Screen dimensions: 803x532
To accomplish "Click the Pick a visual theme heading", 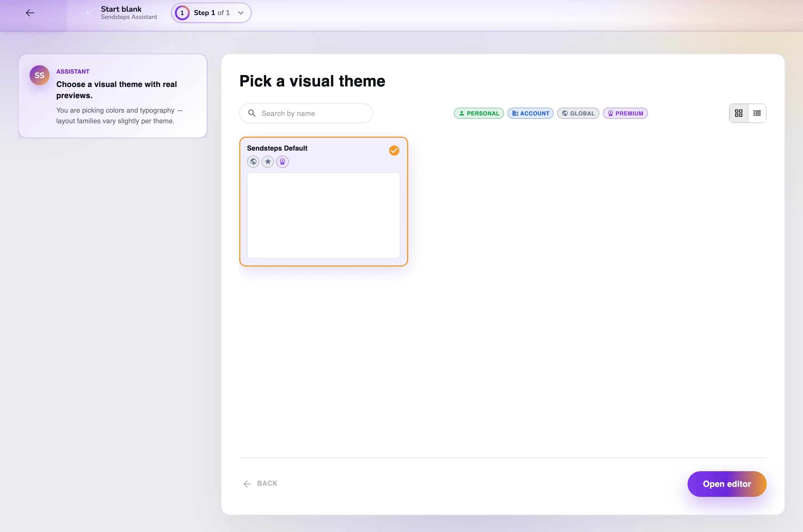I will [x=312, y=81].
